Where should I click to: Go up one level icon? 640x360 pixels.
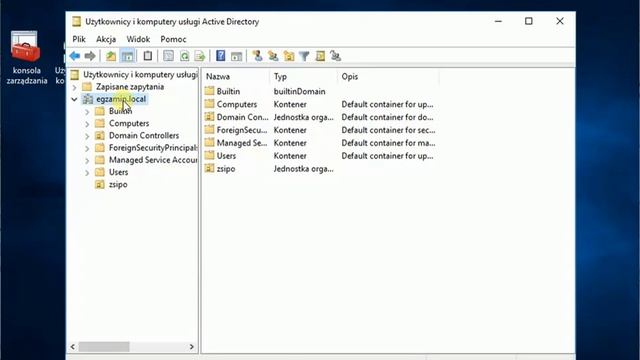click(x=111, y=56)
